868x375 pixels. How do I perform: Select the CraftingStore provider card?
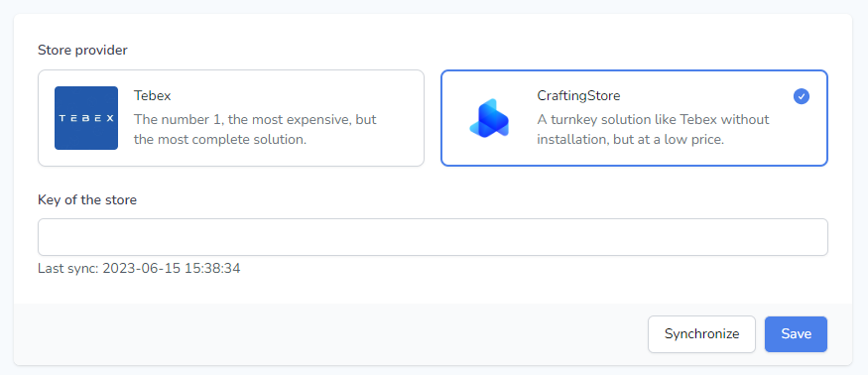[635, 118]
